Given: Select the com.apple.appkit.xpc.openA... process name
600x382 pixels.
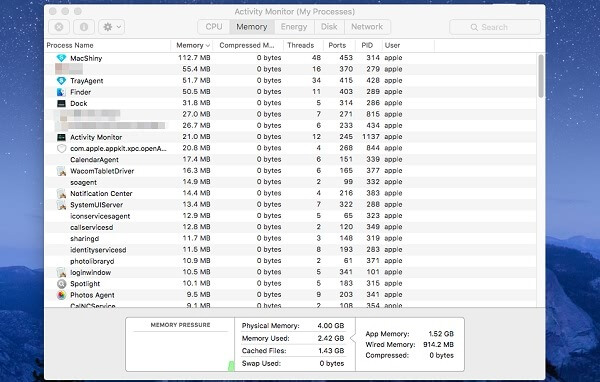Looking at the screenshot, I should [x=118, y=148].
